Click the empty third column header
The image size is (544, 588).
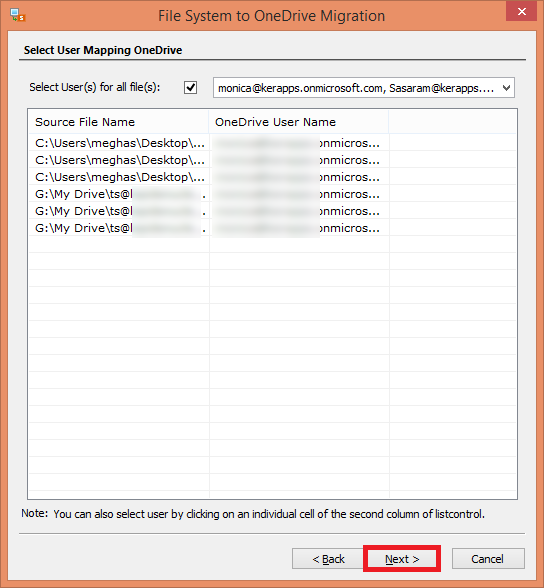[453, 122]
